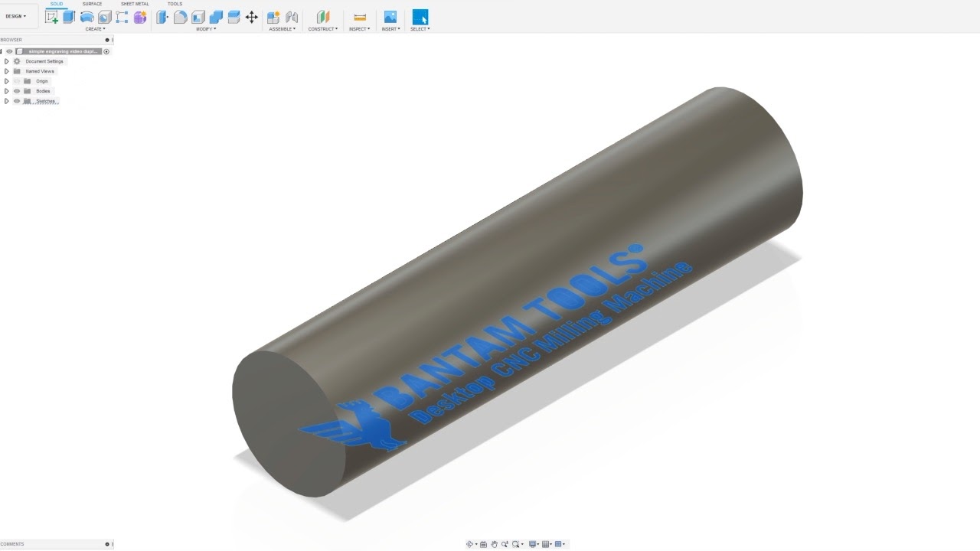980x551 pixels.
Task: Open the Insert image tool
Action: pos(390,17)
